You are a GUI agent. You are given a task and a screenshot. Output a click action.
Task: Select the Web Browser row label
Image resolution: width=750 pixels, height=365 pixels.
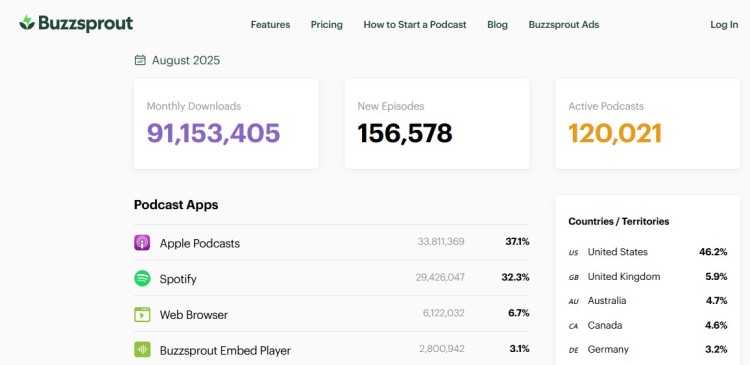click(194, 315)
